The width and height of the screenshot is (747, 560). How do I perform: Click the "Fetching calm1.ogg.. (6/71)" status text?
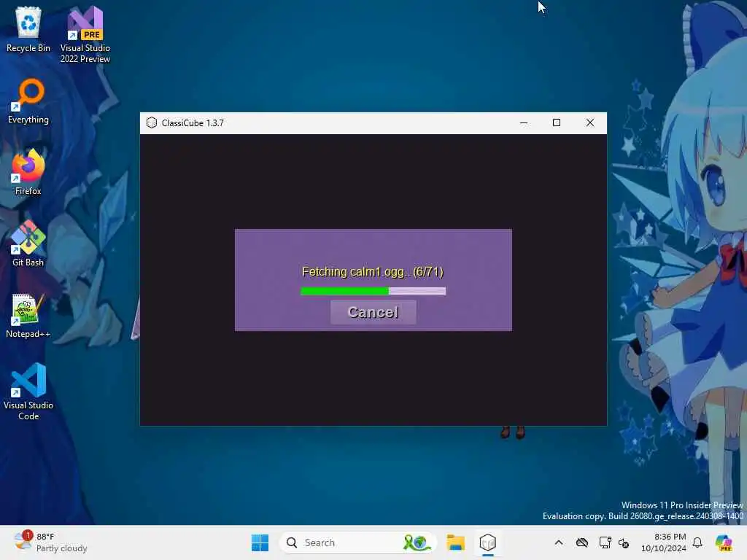(x=373, y=272)
